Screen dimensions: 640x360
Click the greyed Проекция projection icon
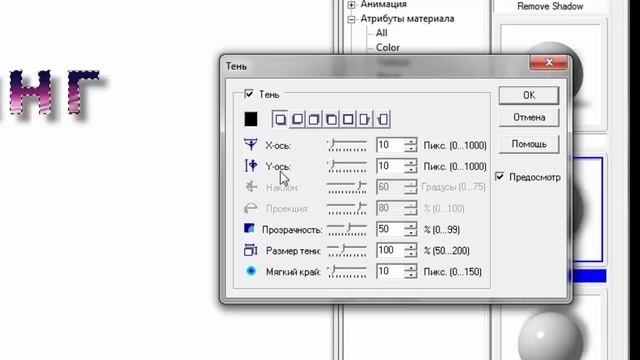point(251,208)
